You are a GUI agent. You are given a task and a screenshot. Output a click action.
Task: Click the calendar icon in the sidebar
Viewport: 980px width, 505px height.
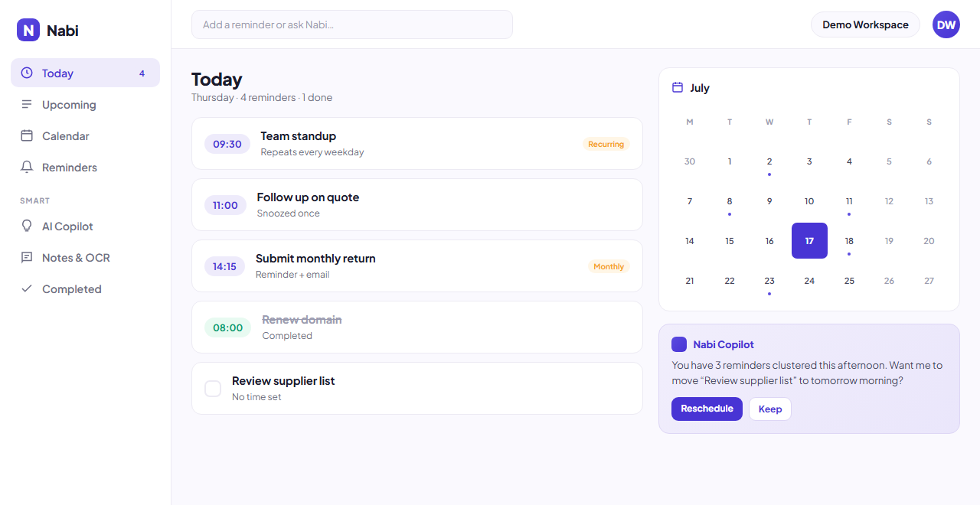[x=27, y=135]
